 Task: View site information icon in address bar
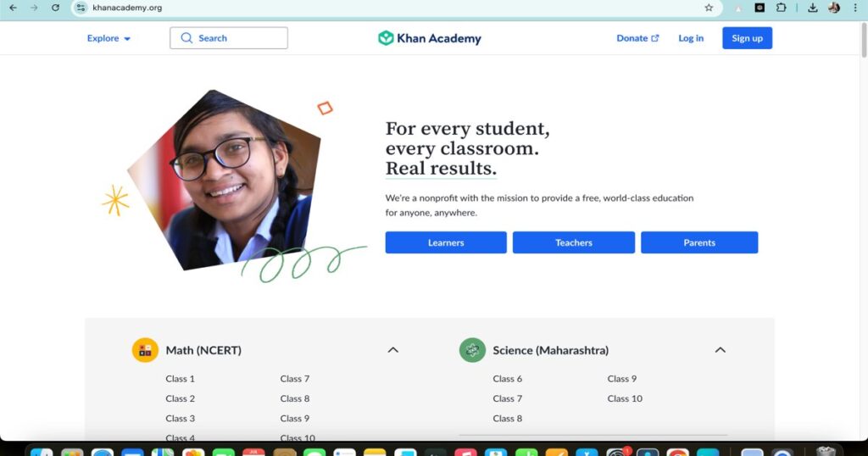[81, 8]
